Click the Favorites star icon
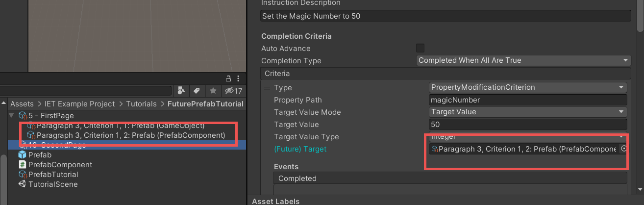Screen dimensions: 644x205 point(213,91)
